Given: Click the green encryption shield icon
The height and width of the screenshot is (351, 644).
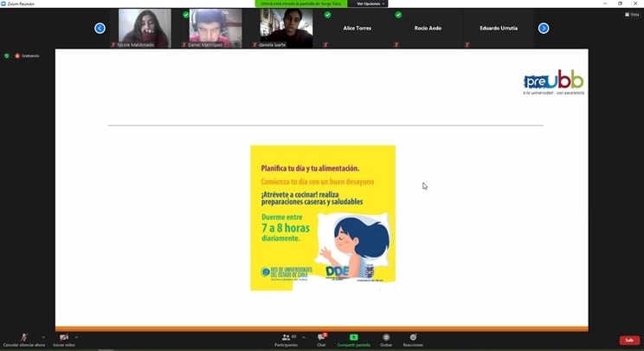Looking at the screenshot, I should tap(7, 55).
